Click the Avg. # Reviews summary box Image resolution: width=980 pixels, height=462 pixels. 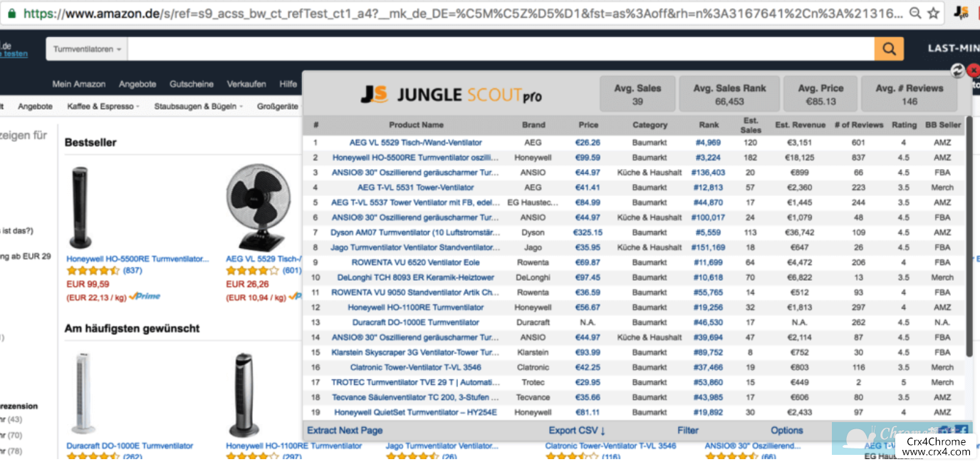pos(909,94)
